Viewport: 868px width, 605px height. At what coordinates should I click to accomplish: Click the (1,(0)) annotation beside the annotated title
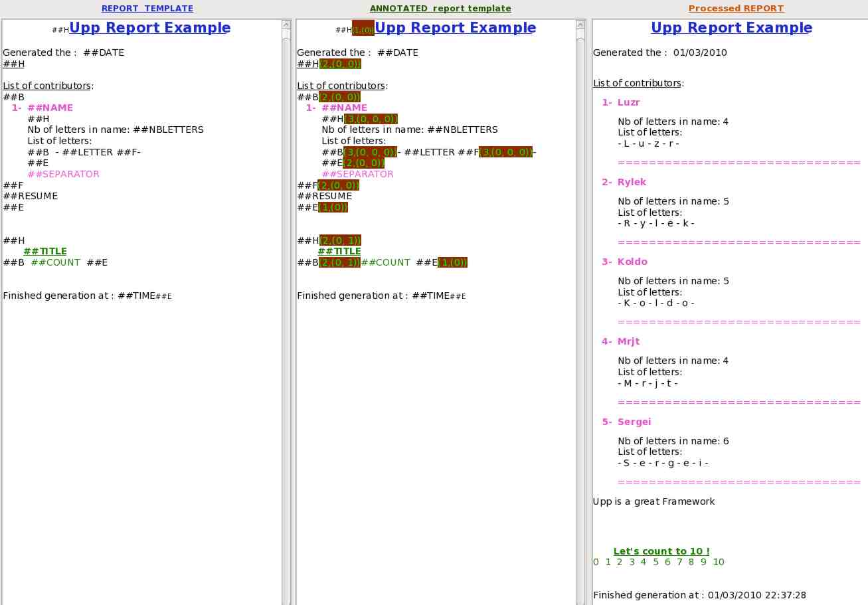pyautogui.click(x=363, y=29)
